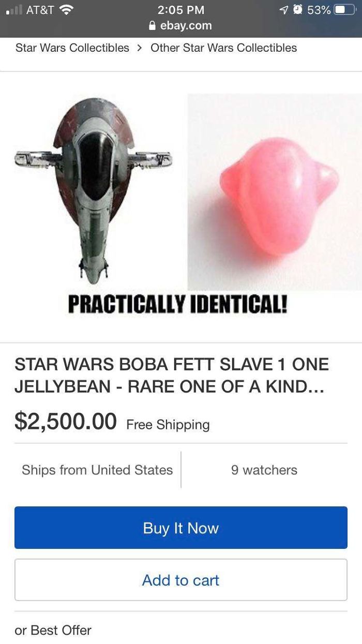
Task: Open the pink jellybean photo
Action: coord(275,192)
